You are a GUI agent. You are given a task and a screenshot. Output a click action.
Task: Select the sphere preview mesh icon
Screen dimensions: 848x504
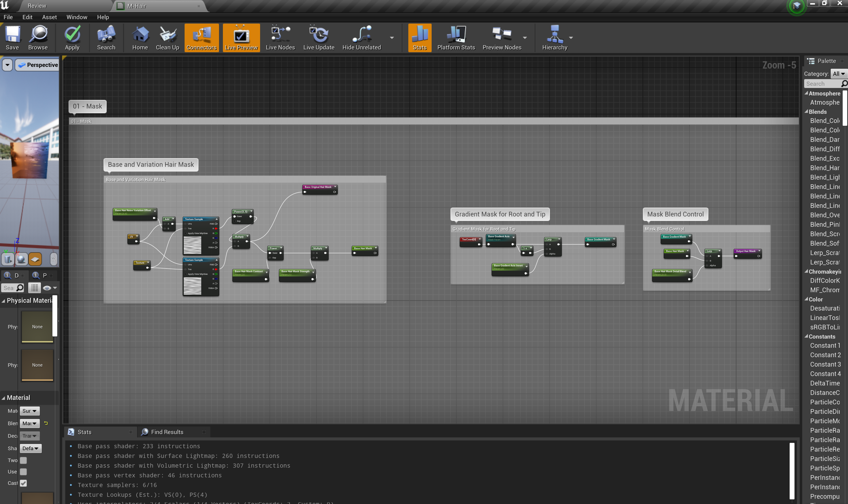pyautogui.click(x=21, y=259)
